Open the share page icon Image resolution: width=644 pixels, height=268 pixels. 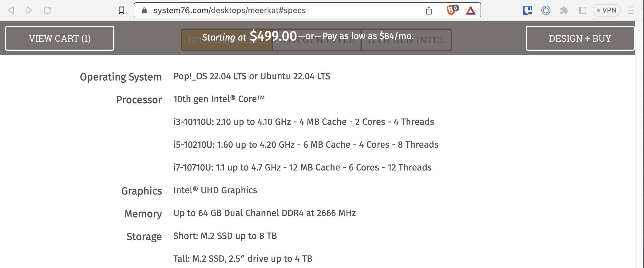click(429, 11)
